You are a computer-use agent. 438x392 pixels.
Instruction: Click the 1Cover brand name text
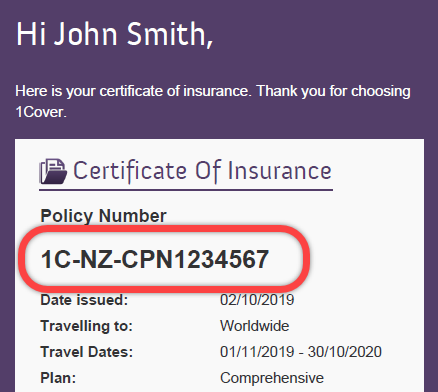[x=41, y=112]
